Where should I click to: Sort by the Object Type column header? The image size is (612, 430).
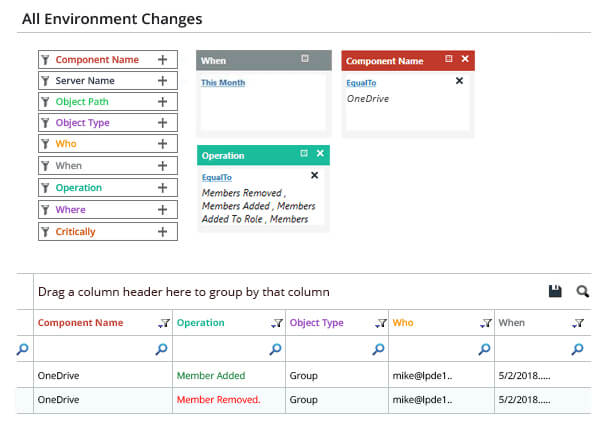pyautogui.click(x=317, y=323)
